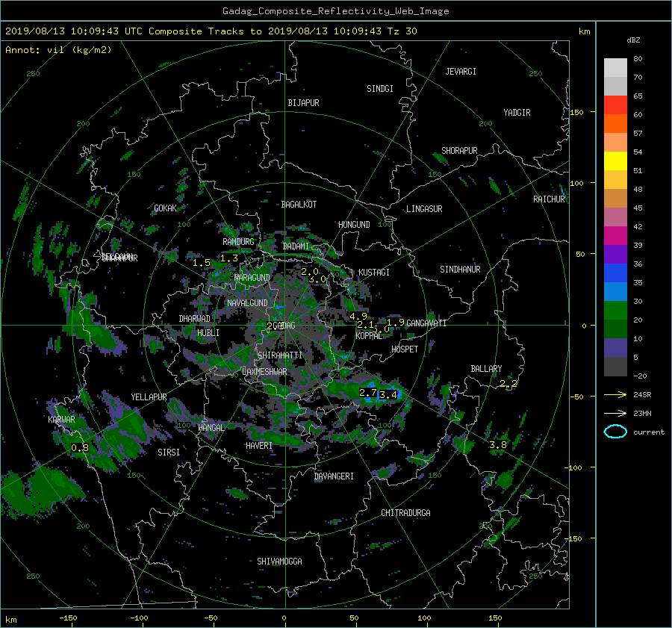
Task: Click the DHARWAD city label
Action: tap(195, 319)
